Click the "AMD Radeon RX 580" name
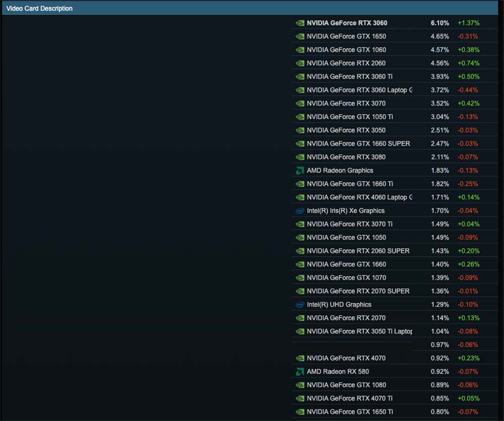The width and height of the screenshot is (504, 421). point(338,372)
